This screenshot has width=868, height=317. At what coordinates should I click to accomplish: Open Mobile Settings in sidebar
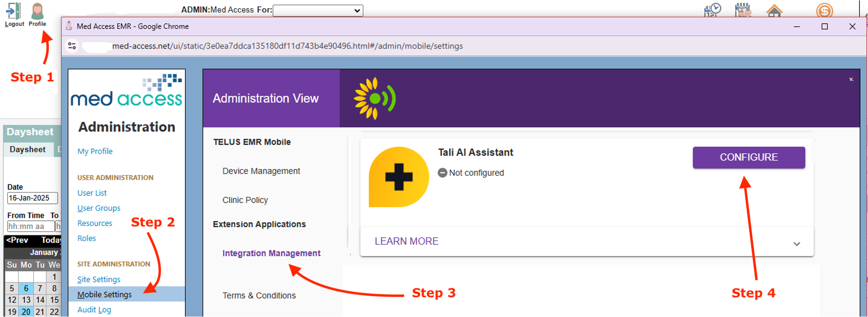tap(104, 294)
